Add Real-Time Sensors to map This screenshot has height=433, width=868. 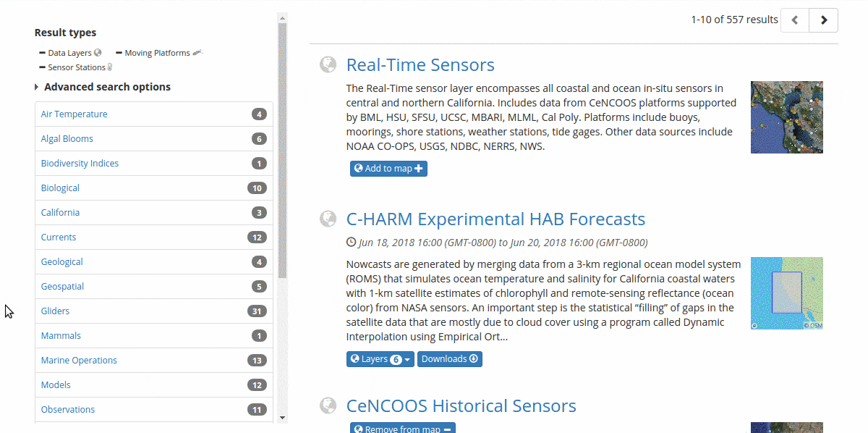pyautogui.click(x=388, y=169)
